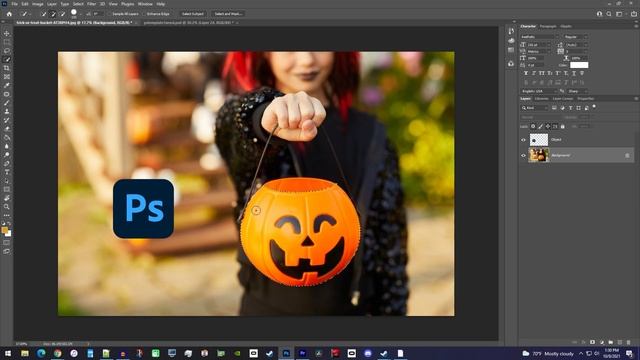Select the Horizontal Type tool

pyautogui.click(x=7, y=172)
